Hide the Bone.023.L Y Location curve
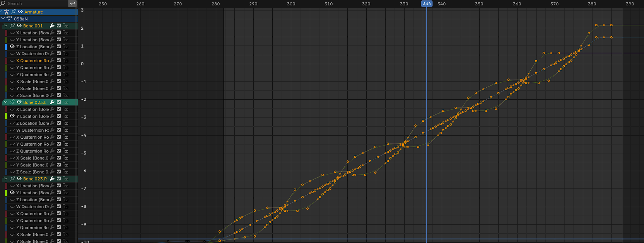 (12, 116)
